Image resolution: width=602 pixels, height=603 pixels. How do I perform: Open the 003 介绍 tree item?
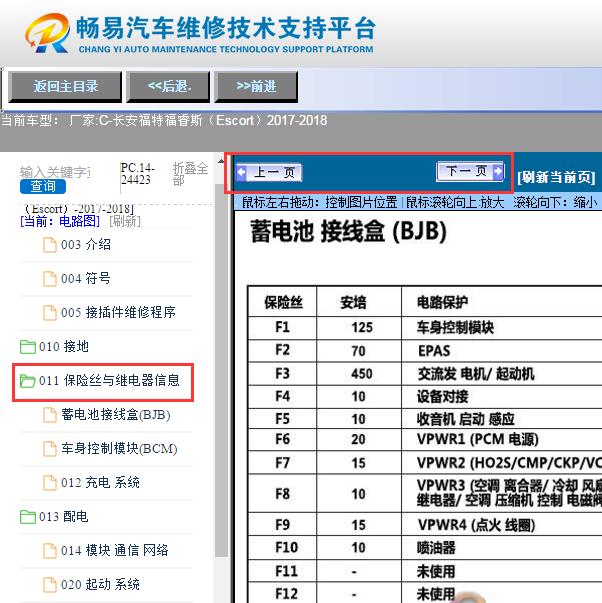point(86,245)
